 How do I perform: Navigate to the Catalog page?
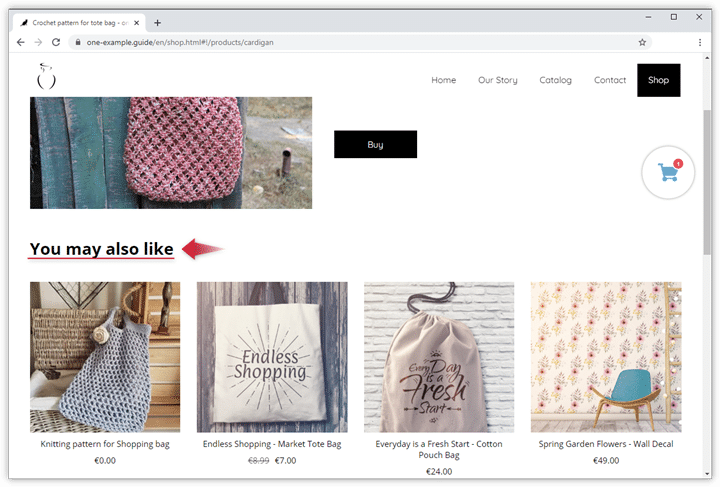click(x=555, y=80)
